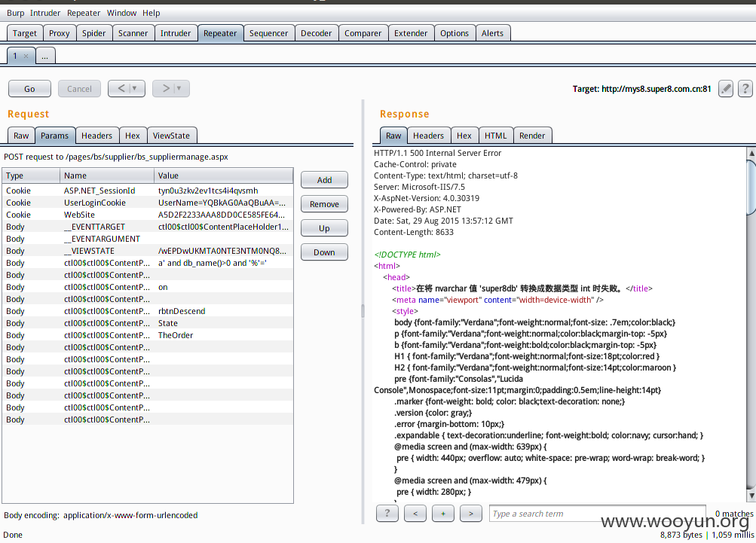Select the __VIEWSTATE body row

tap(148, 251)
